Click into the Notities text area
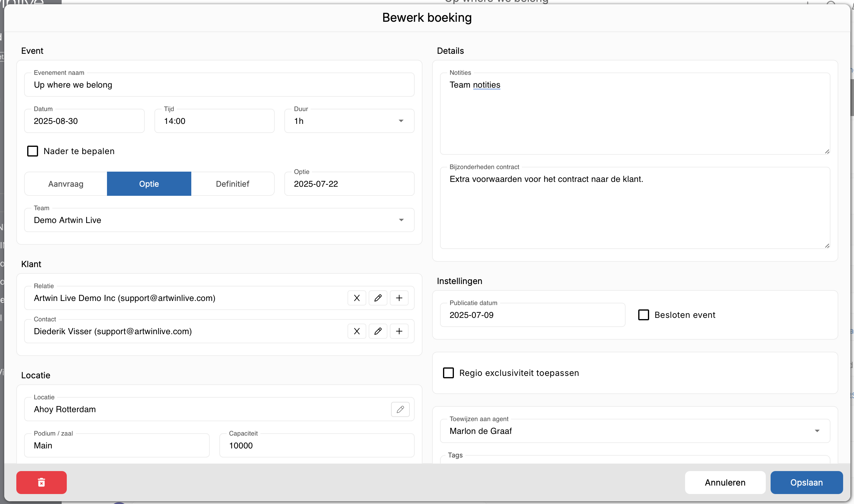This screenshot has height=504, width=854. tap(635, 114)
